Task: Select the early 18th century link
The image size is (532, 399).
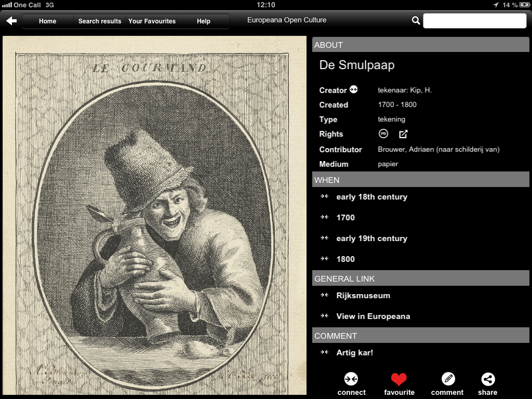Action: (371, 197)
